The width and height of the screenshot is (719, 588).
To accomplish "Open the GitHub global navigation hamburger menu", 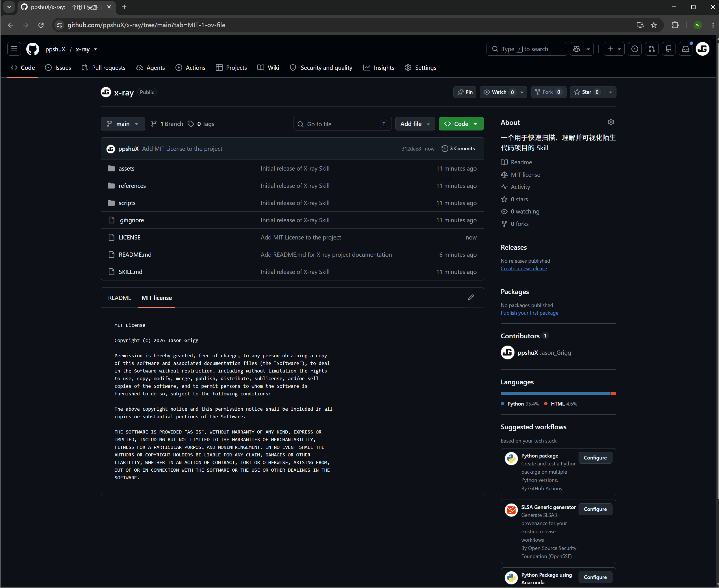I will 14,49.
